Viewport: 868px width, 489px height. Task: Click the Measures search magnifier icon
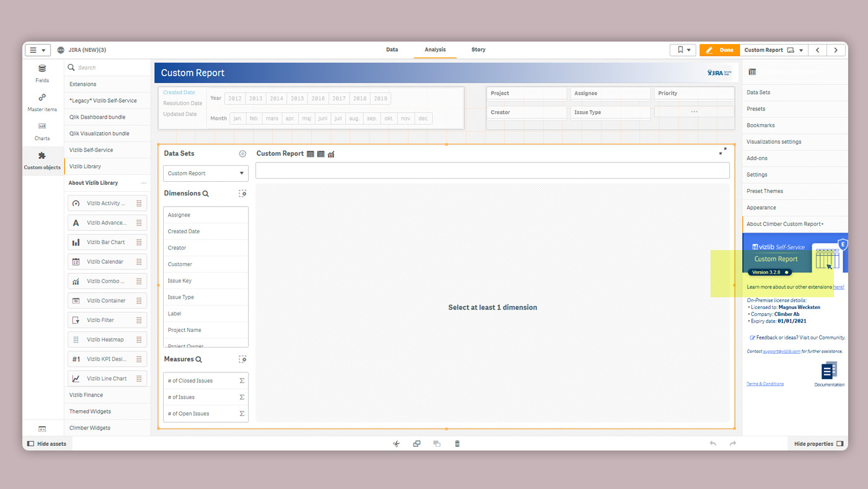click(199, 359)
